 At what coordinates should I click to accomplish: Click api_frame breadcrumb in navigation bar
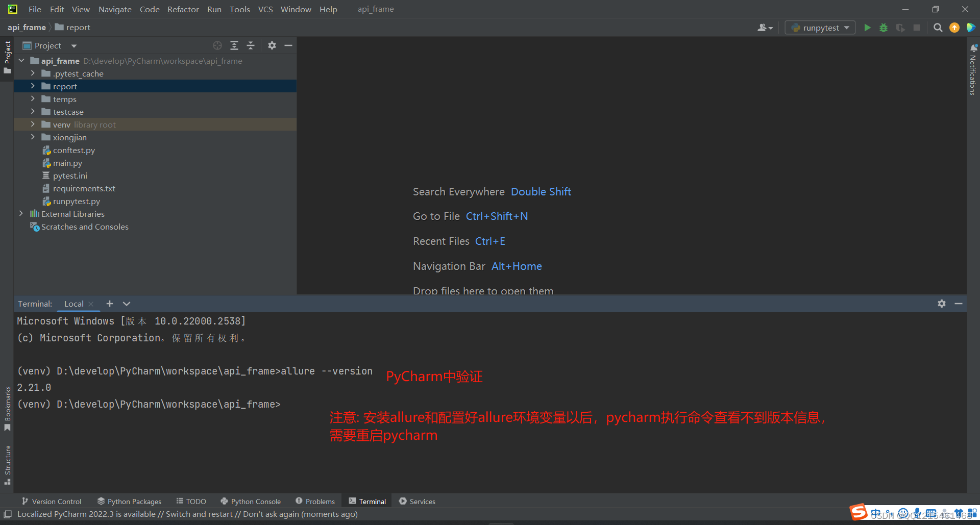[x=27, y=28]
